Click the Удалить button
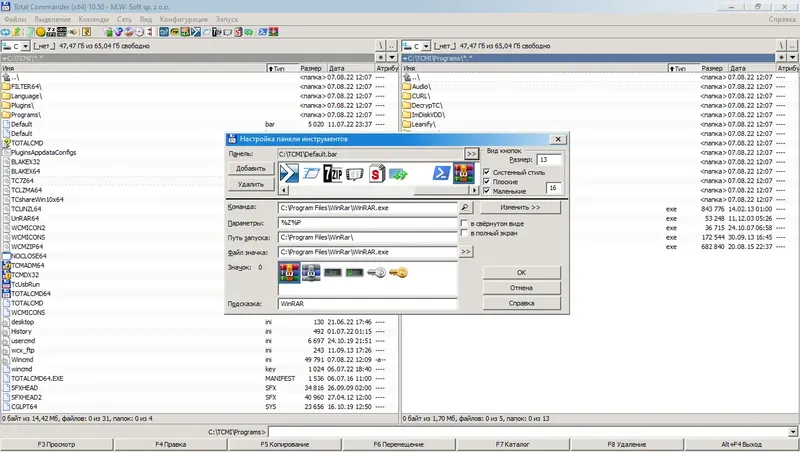Image resolution: width=800 pixels, height=452 pixels. (x=251, y=184)
